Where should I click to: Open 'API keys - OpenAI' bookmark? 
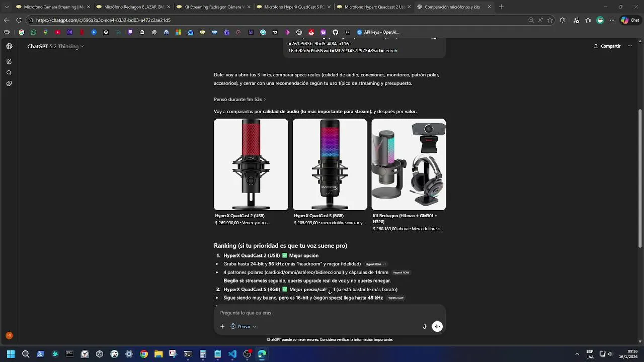[x=378, y=32]
